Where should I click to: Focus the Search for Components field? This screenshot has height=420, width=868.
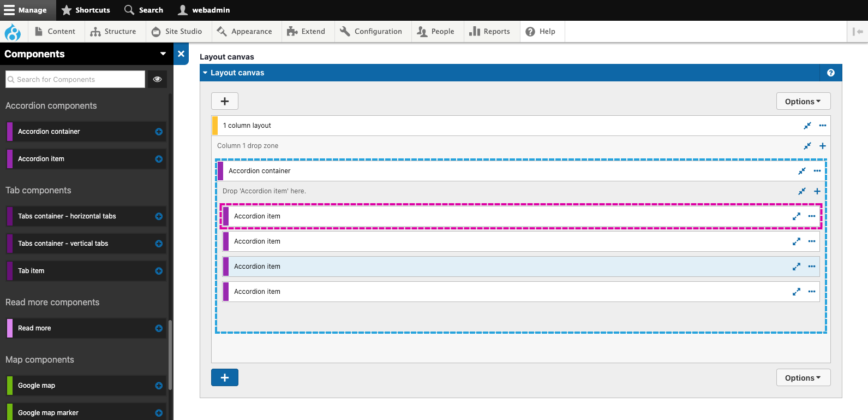75,79
